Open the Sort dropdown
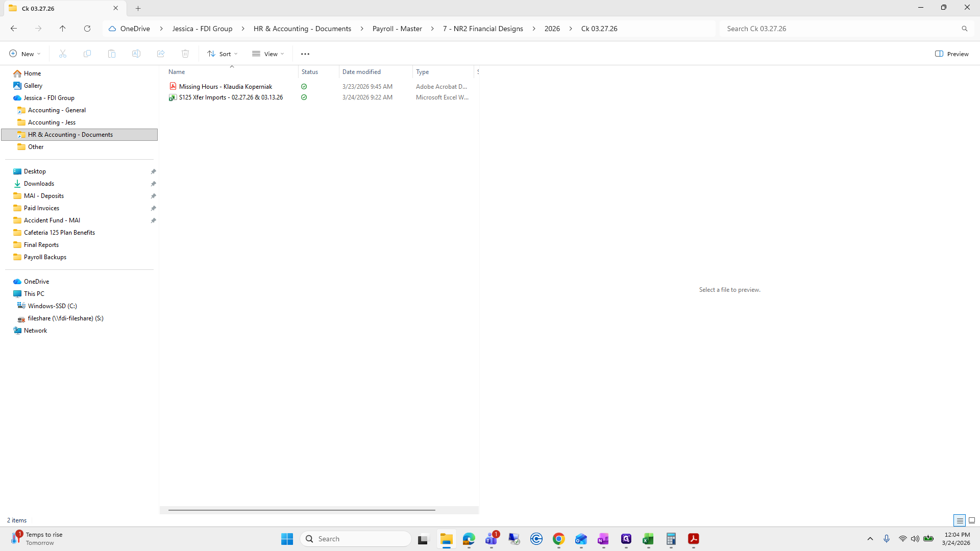Screen dimensions: 980x551 click(223, 54)
